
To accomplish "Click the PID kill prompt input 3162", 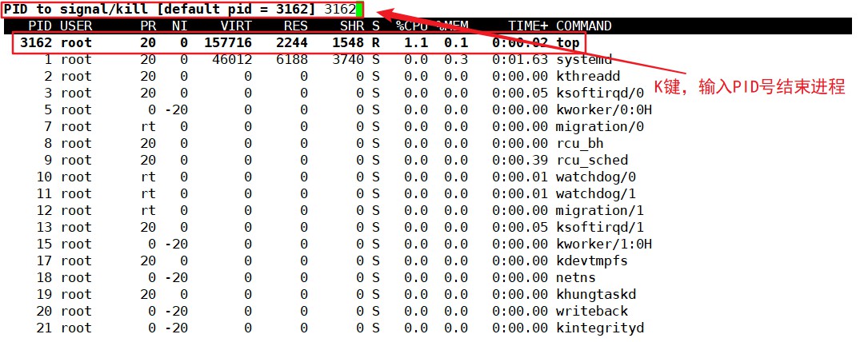I will point(340,10).
